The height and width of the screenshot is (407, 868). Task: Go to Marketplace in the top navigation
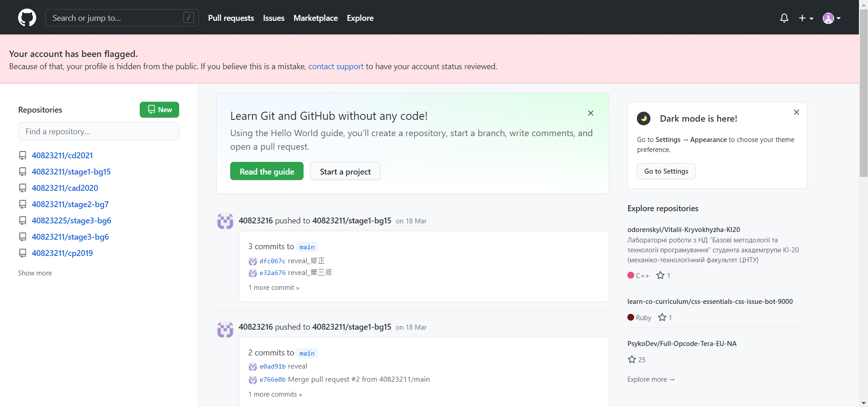[x=316, y=18]
